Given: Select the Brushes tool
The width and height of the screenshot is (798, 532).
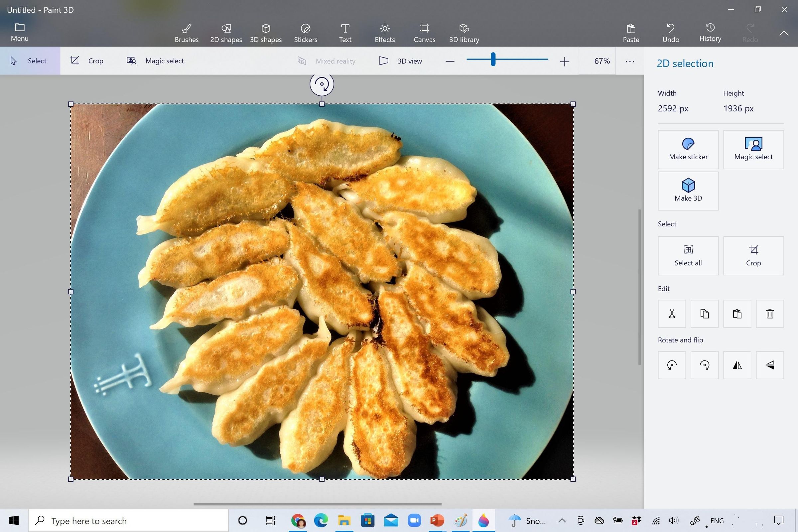Looking at the screenshot, I should click(x=186, y=32).
